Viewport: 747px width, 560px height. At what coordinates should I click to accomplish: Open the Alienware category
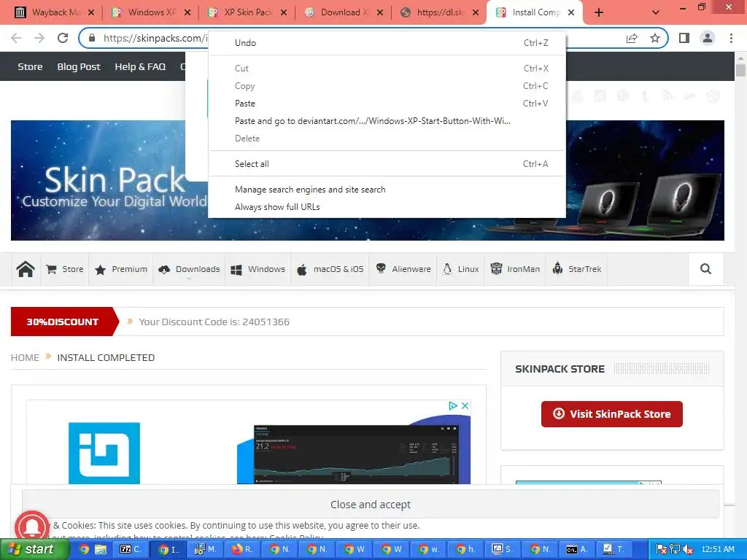tap(403, 269)
